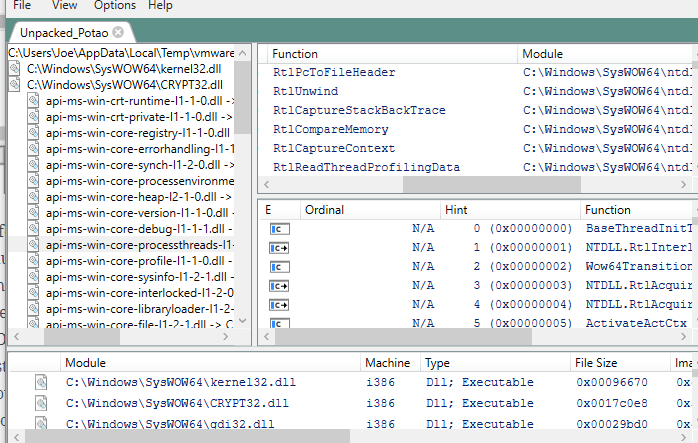The height and width of the screenshot is (443, 698).
Task: Click the api-ms-win-core-heap DLL icon
Action: point(33,197)
